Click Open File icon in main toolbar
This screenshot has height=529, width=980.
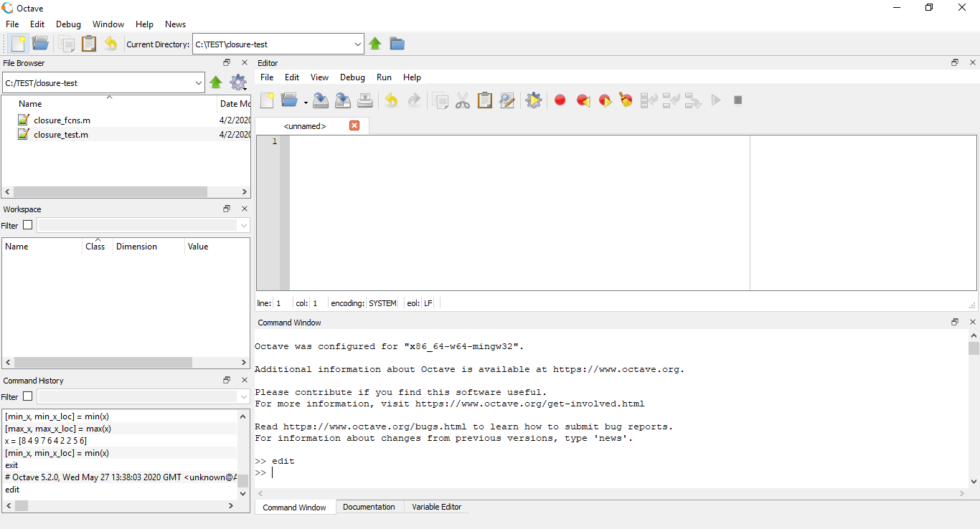40,44
